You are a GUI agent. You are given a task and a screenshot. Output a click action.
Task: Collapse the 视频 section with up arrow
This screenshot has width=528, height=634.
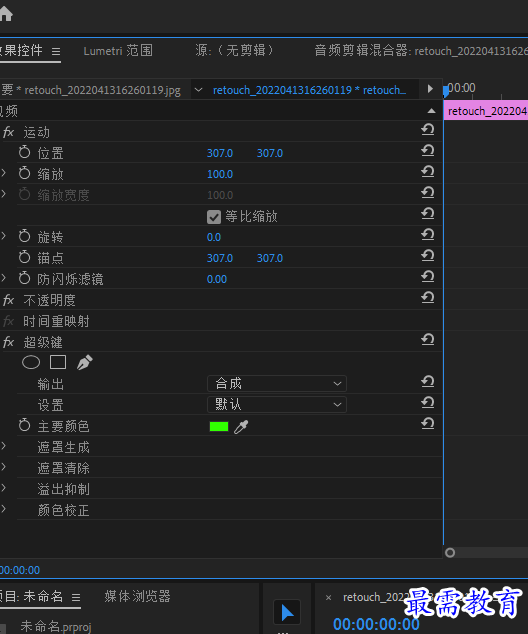[431, 111]
